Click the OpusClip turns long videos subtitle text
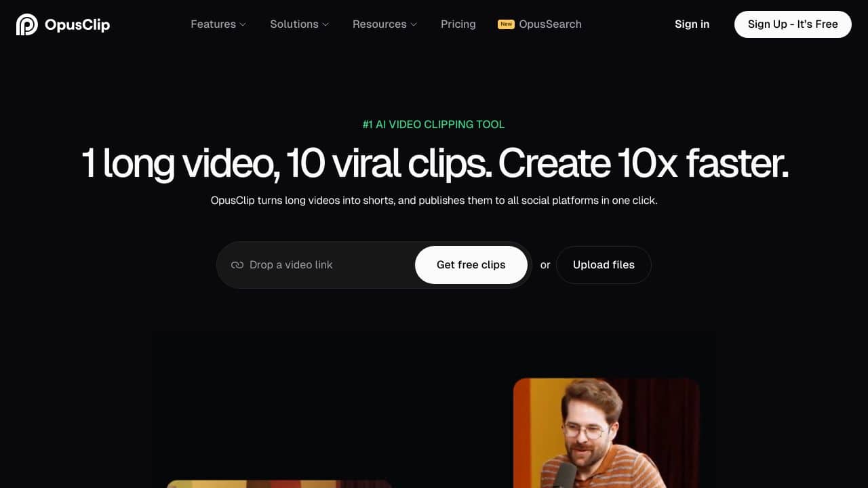Screen dimensions: 868x488 (x=434, y=201)
